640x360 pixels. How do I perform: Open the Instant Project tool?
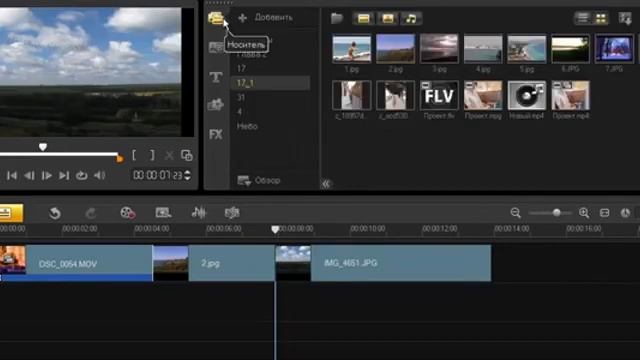(163, 213)
